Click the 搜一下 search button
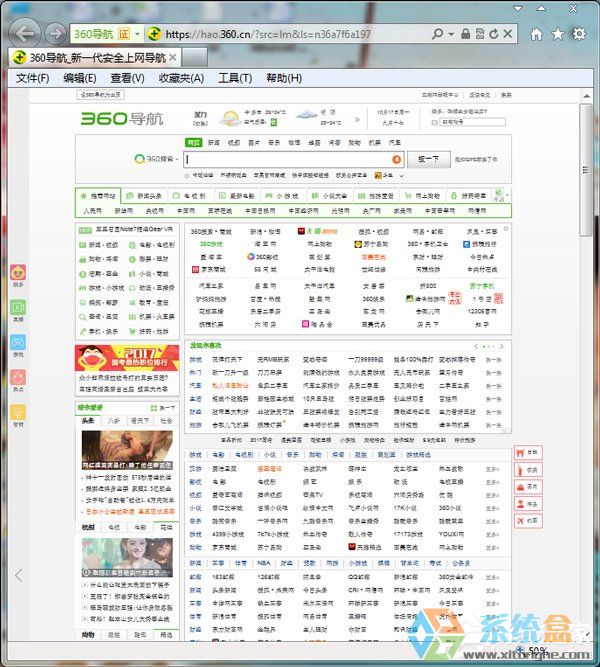 tap(429, 159)
